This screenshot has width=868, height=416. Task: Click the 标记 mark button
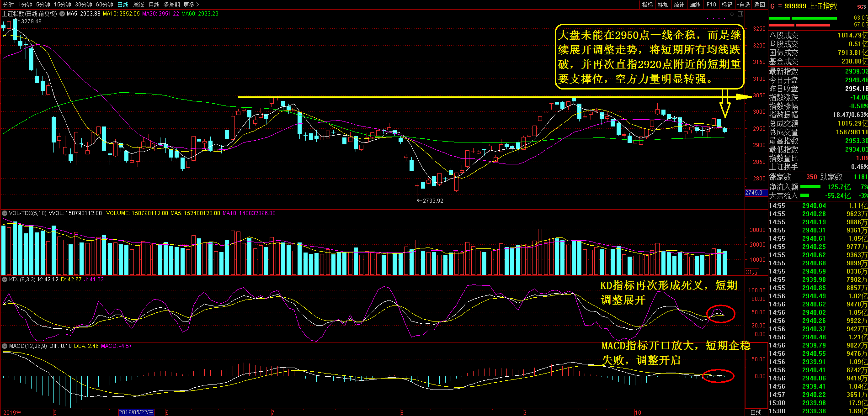point(727,5)
